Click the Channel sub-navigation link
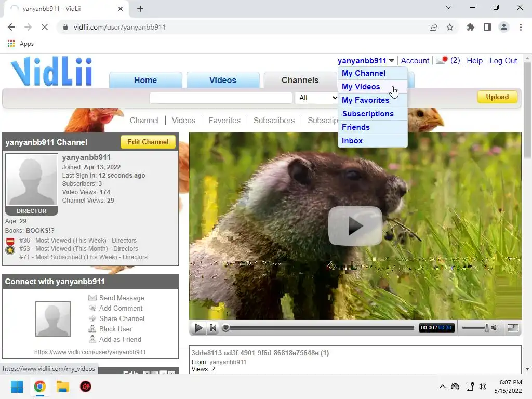The height and width of the screenshot is (399, 532). coord(144,121)
